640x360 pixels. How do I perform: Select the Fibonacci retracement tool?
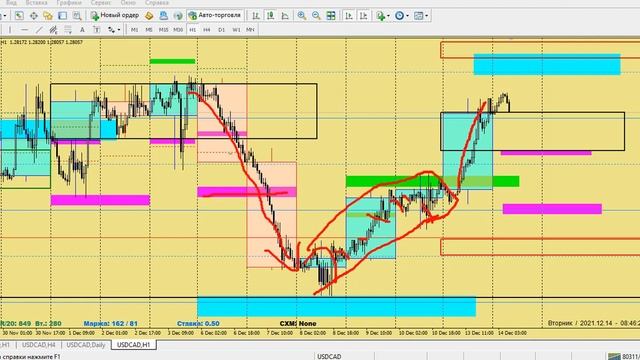pos(68,30)
